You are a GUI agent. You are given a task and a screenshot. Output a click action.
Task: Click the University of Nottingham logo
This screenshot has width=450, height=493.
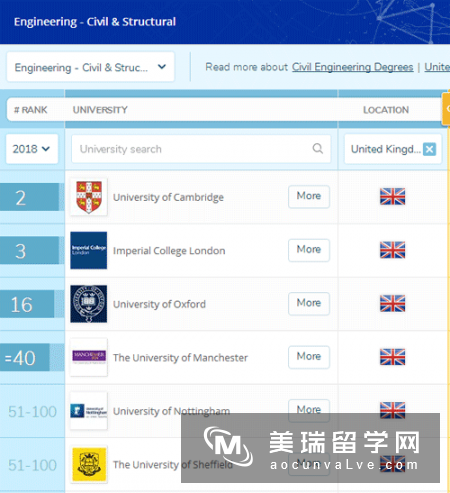[89, 411]
